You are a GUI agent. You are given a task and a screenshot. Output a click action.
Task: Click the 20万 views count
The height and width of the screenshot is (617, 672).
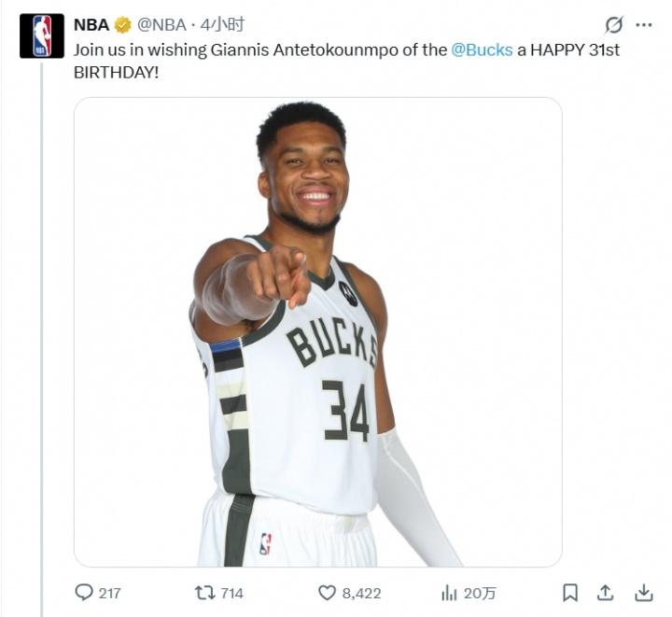tap(481, 593)
